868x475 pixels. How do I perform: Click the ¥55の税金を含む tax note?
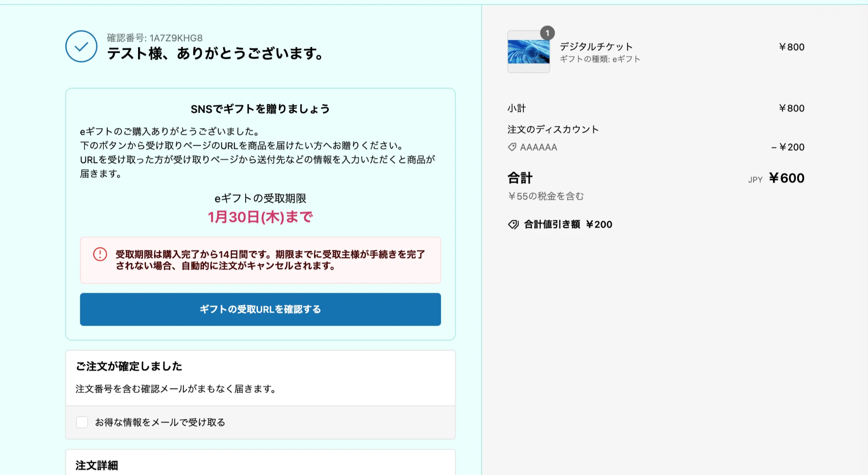pyautogui.click(x=546, y=196)
